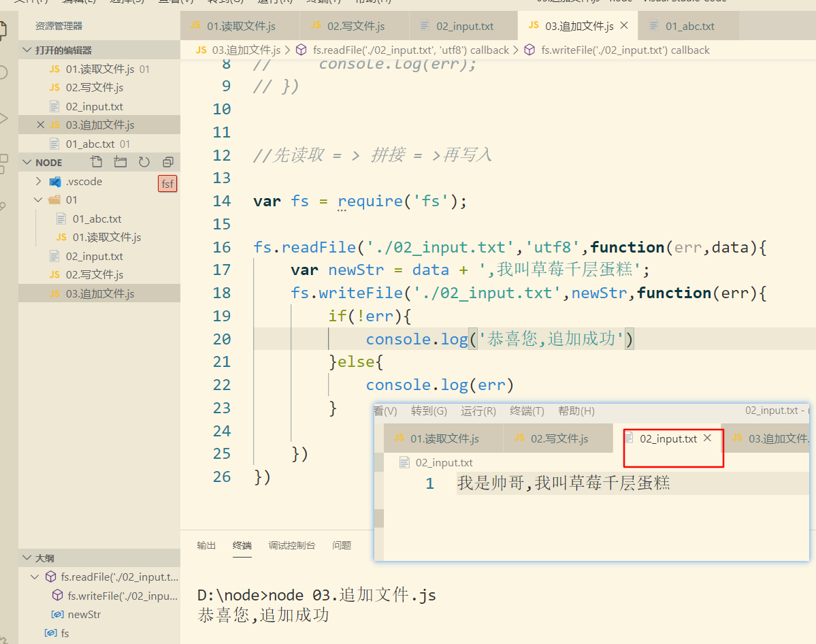This screenshot has height=644, width=816.
Task: Select 01.读取文件.js in open editors list
Action: click(99, 69)
